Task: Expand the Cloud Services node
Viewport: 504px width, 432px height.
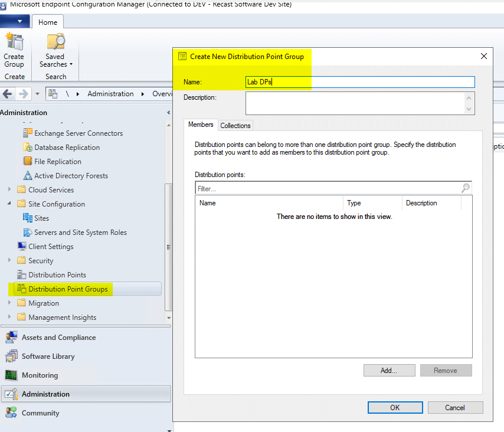Action: 8,189
